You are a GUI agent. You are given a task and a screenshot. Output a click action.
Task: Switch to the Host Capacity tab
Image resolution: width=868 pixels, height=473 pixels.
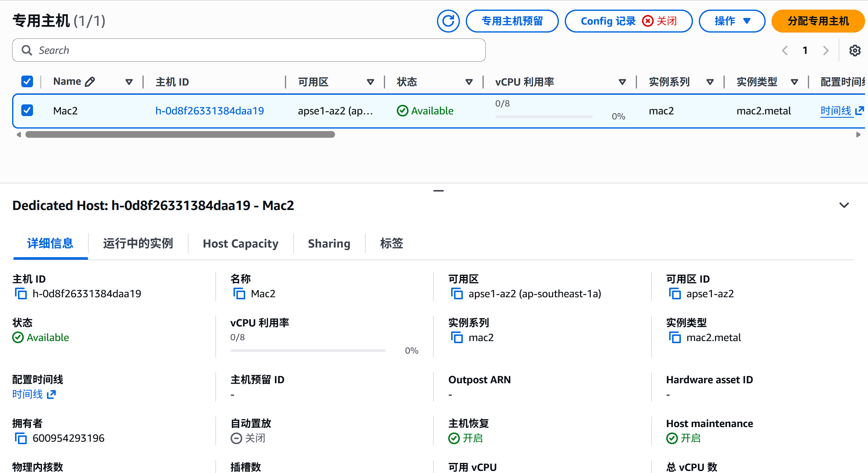[x=241, y=244]
